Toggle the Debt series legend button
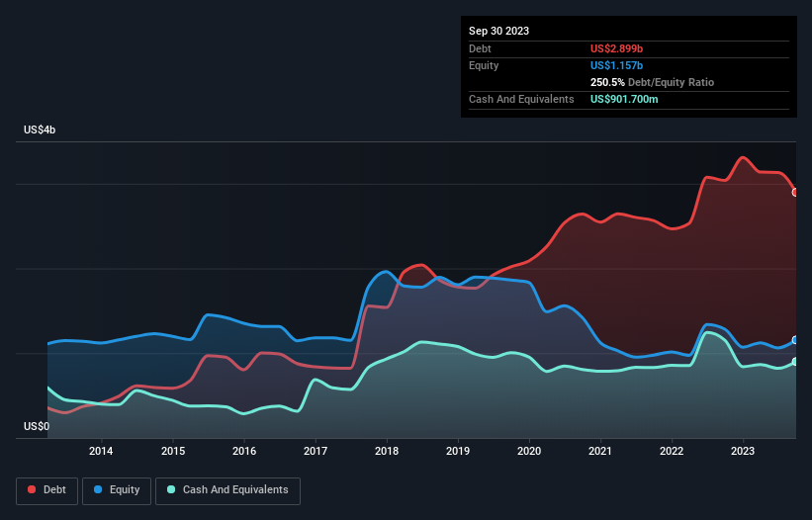This screenshot has width=812, height=520. tap(46, 490)
